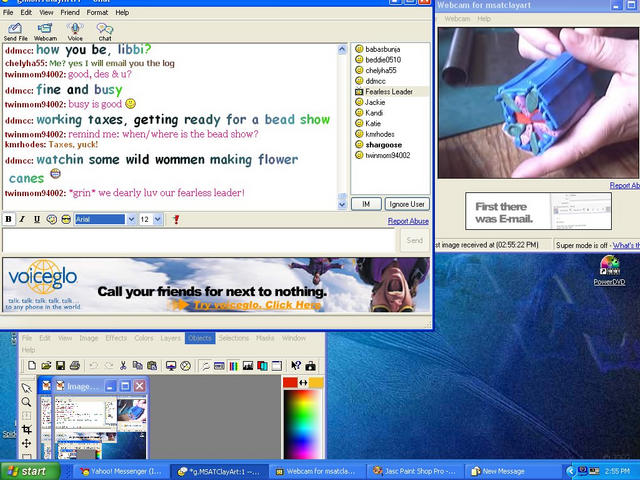Click the camera capture icon in Paint Shop Pro
Viewport: 640px width, 480px height.
pyautogui.click(x=311, y=366)
